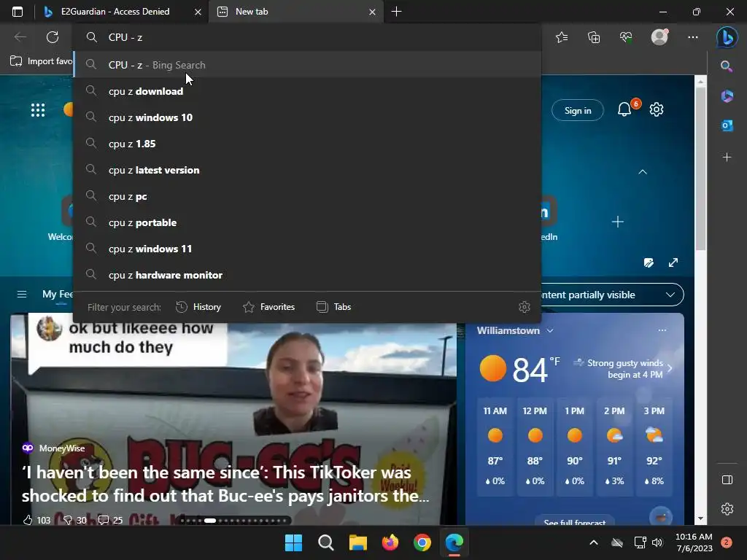
Task: Open sidebar Microsoft 365 icon
Action: (x=727, y=96)
